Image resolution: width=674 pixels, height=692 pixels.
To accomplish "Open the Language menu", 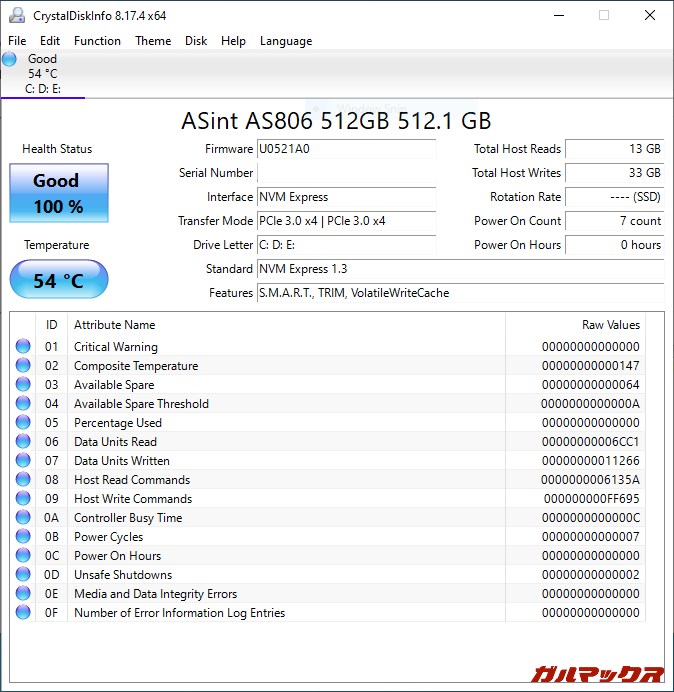I will tap(286, 41).
